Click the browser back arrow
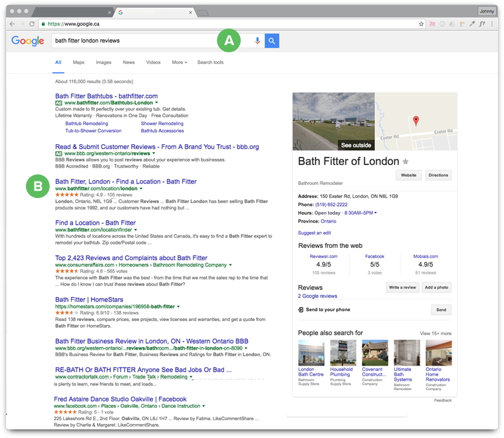 [12, 24]
